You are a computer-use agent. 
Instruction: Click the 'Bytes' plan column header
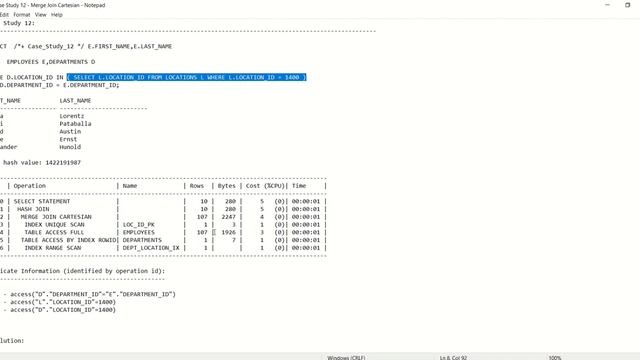click(x=227, y=186)
